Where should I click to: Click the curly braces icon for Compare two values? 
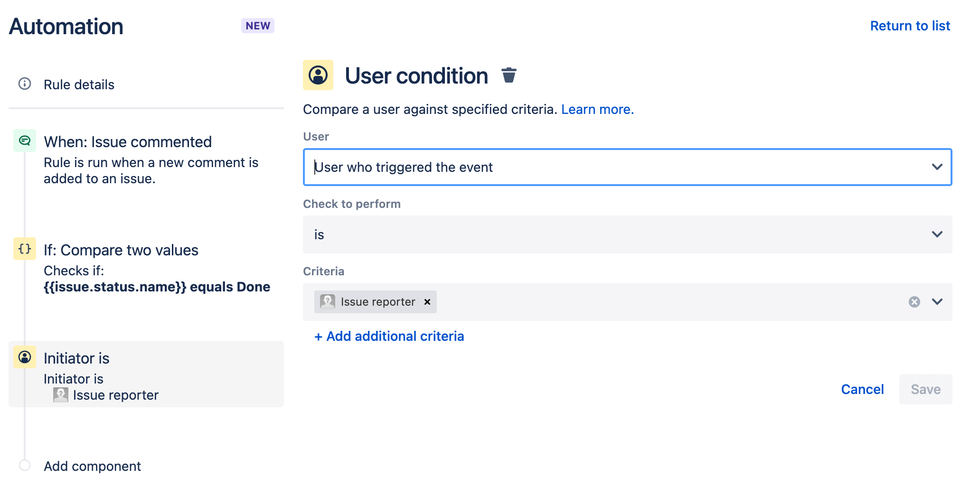coord(24,249)
